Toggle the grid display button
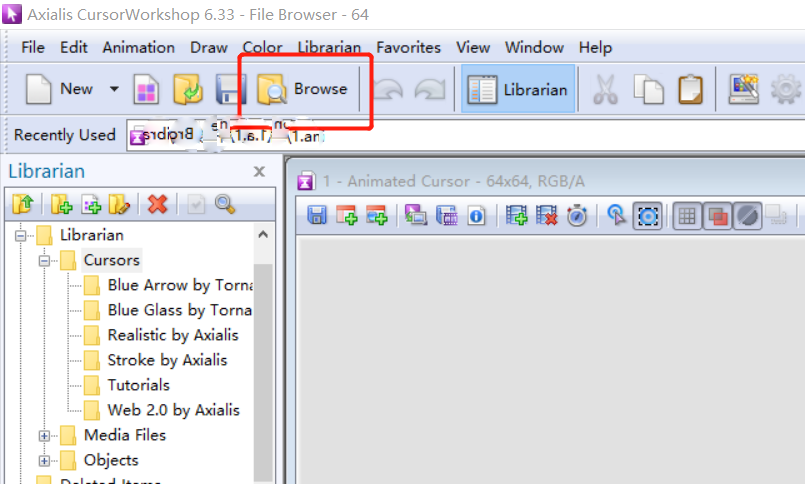This screenshot has height=484, width=805. [687, 216]
